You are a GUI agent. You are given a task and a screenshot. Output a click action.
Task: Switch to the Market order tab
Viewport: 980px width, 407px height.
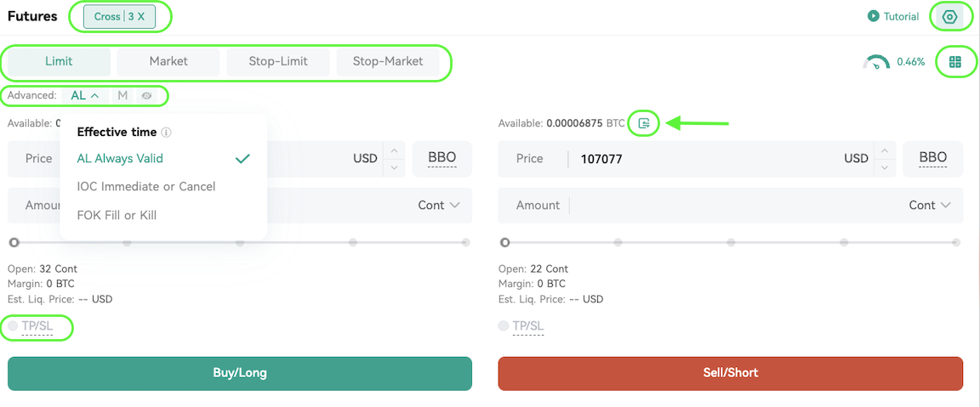point(168,62)
